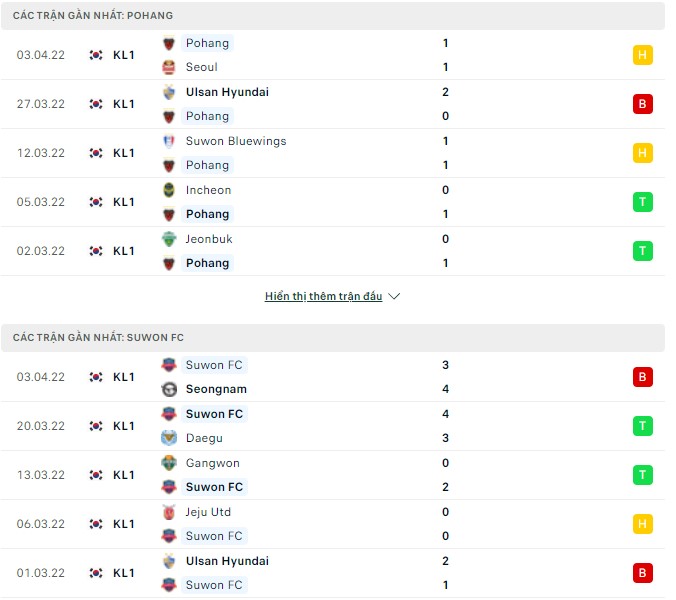The height and width of the screenshot is (600, 676).
Task: Click Ulsan Hyundai crest in 27.03.22 match
Action: click(169, 92)
